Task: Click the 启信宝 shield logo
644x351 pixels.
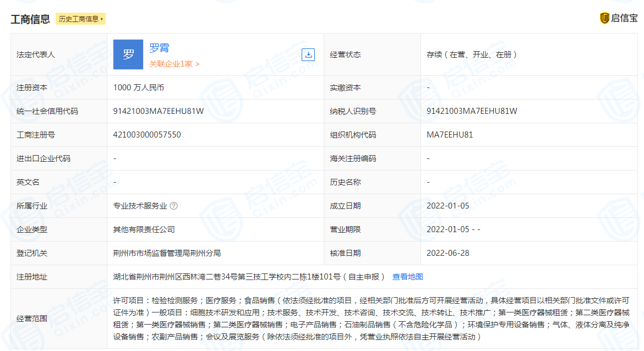Action: pos(604,18)
